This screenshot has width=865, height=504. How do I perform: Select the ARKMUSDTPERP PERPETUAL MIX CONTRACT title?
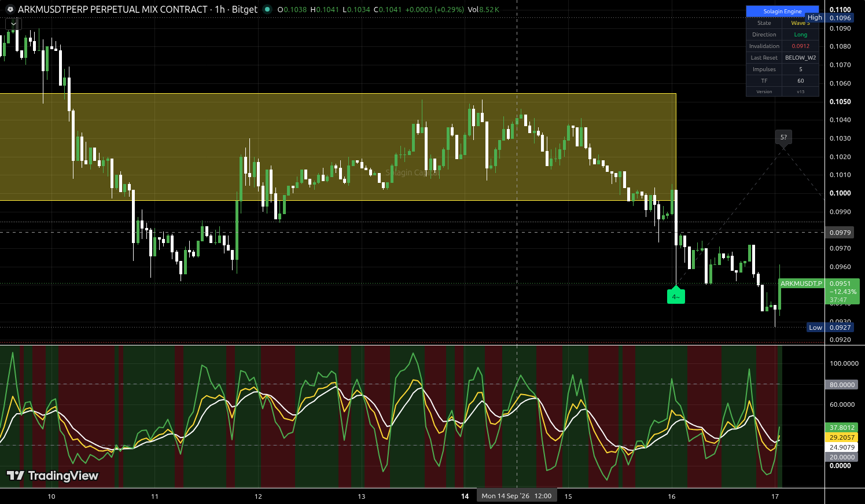tap(113, 9)
